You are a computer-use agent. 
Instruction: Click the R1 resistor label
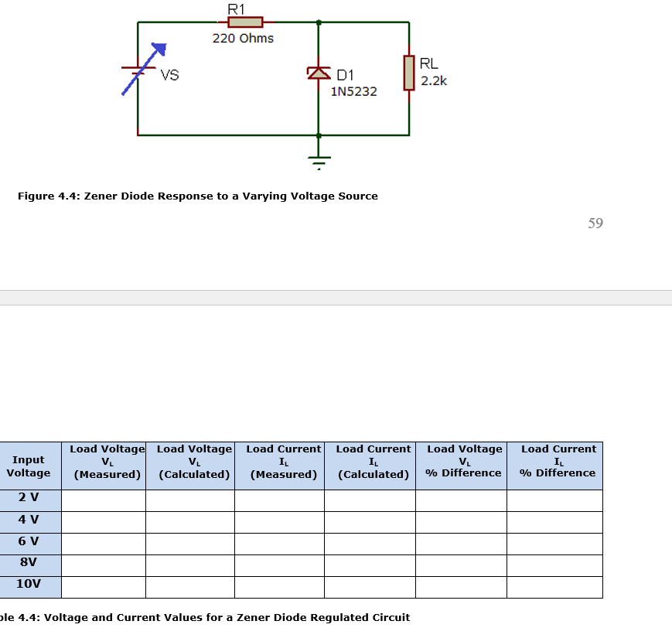(236, 9)
